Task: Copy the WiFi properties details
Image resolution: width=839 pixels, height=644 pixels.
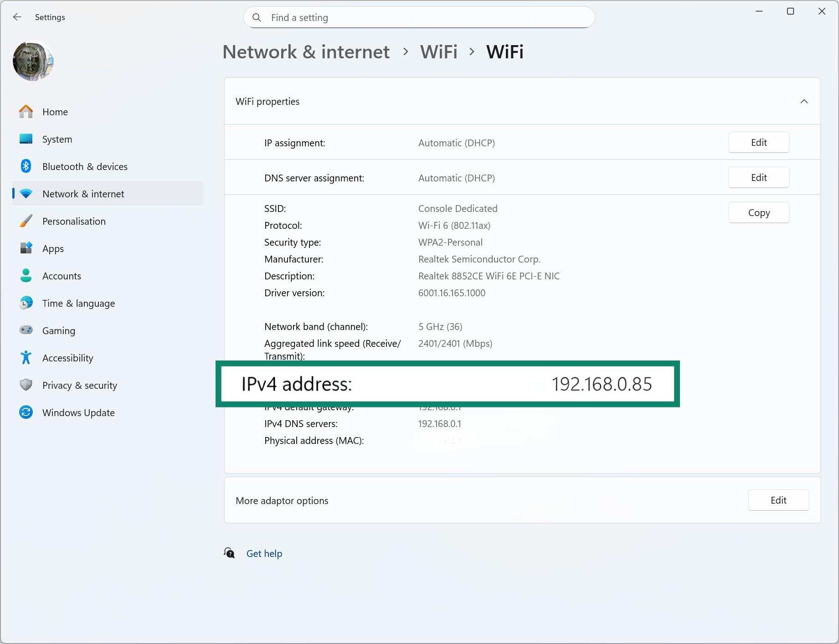Action: point(759,212)
